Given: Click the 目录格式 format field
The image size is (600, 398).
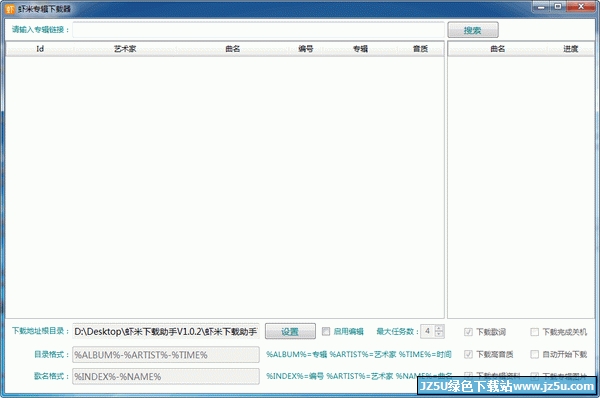Looking at the screenshot, I should click(166, 355).
